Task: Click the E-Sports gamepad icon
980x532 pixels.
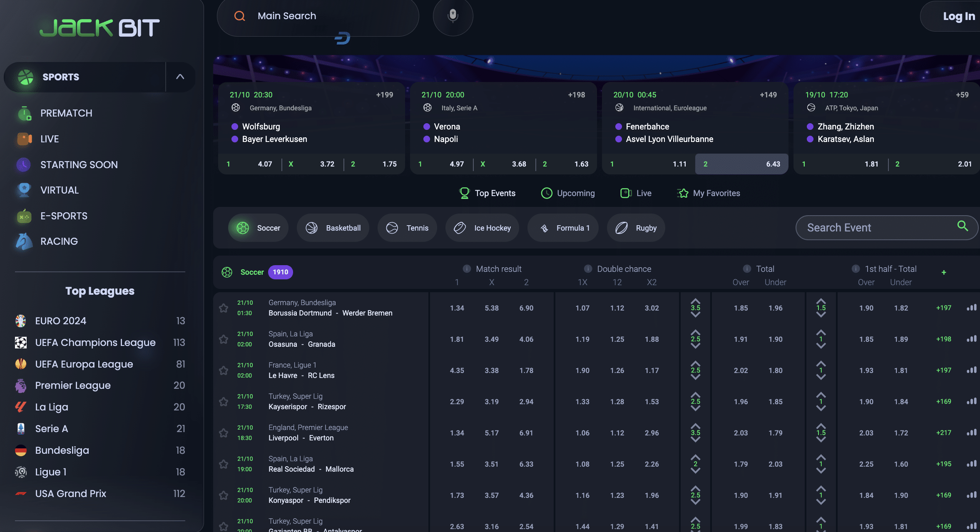Action: point(24,216)
